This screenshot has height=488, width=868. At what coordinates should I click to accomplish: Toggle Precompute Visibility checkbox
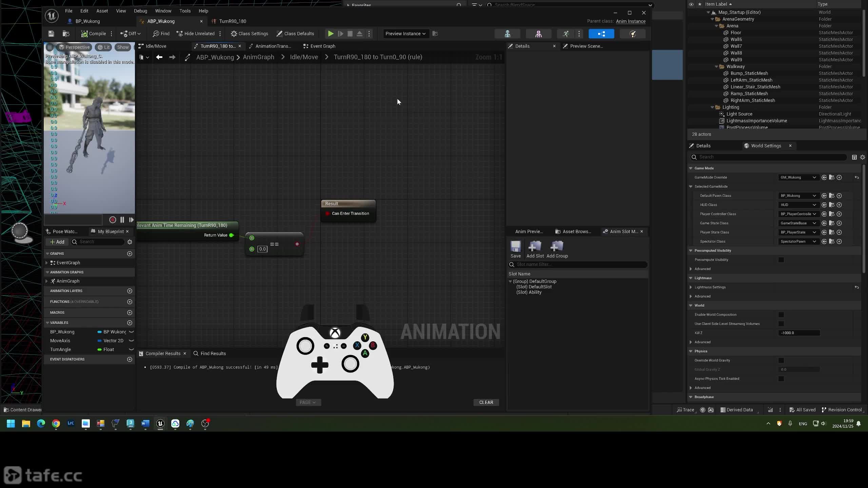(x=781, y=260)
